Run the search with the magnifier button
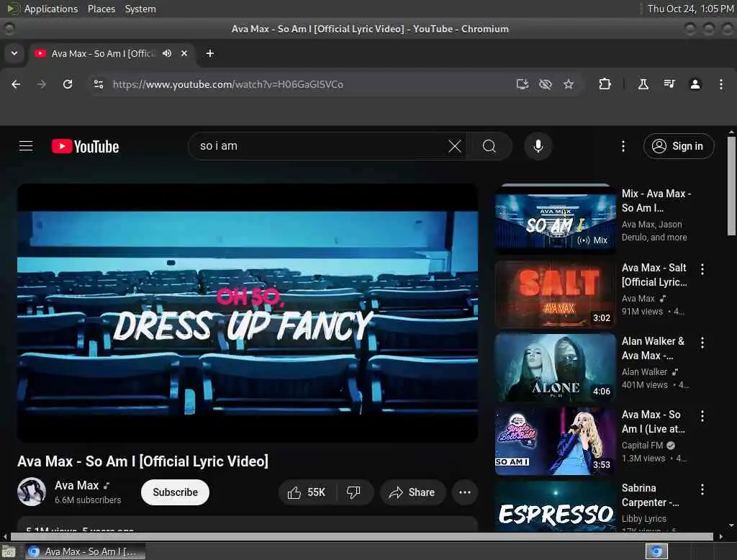The width and height of the screenshot is (737, 560). (x=489, y=146)
